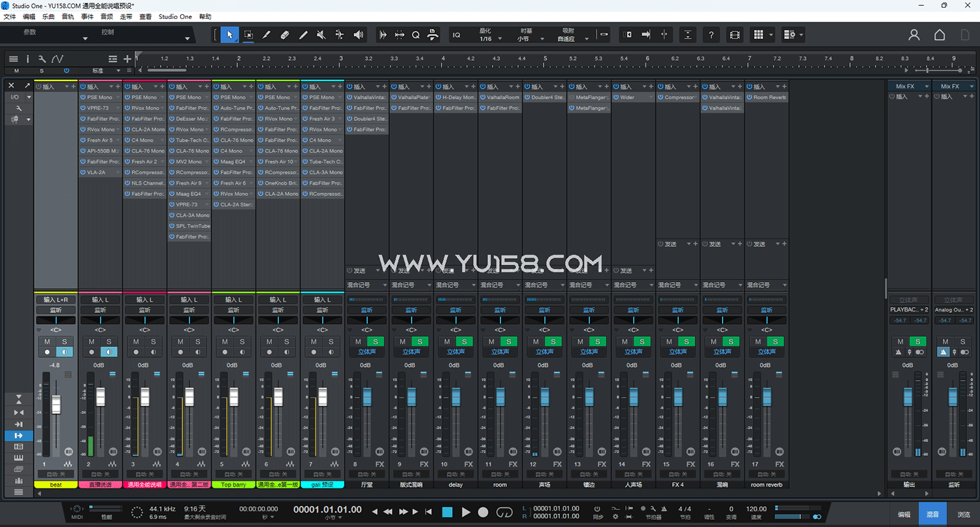This screenshot has height=527, width=980.
Task: Open the 吸附 自适应 snap dropdown
Action: point(571,35)
